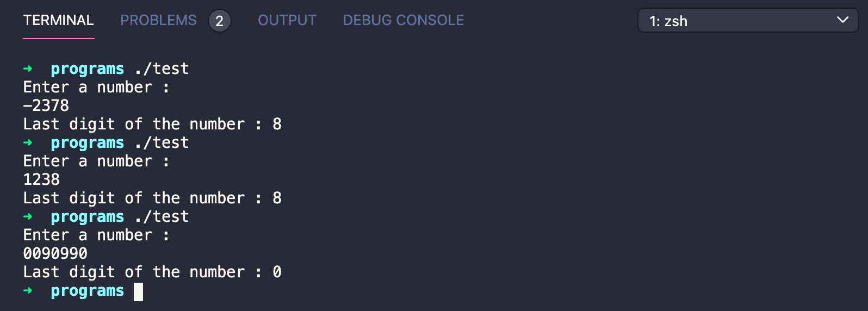
Task: Click the 1238 input line
Action: tap(41, 179)
